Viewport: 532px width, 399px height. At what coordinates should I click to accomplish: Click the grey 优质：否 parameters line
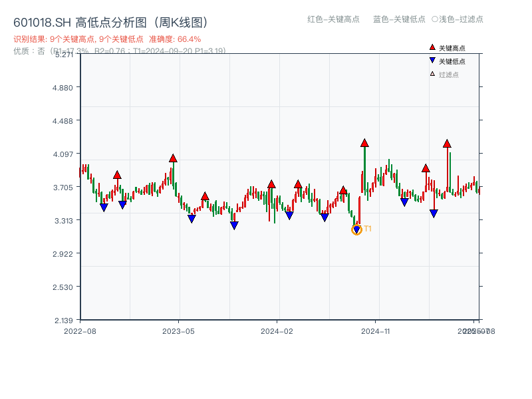tap(120, 51)
